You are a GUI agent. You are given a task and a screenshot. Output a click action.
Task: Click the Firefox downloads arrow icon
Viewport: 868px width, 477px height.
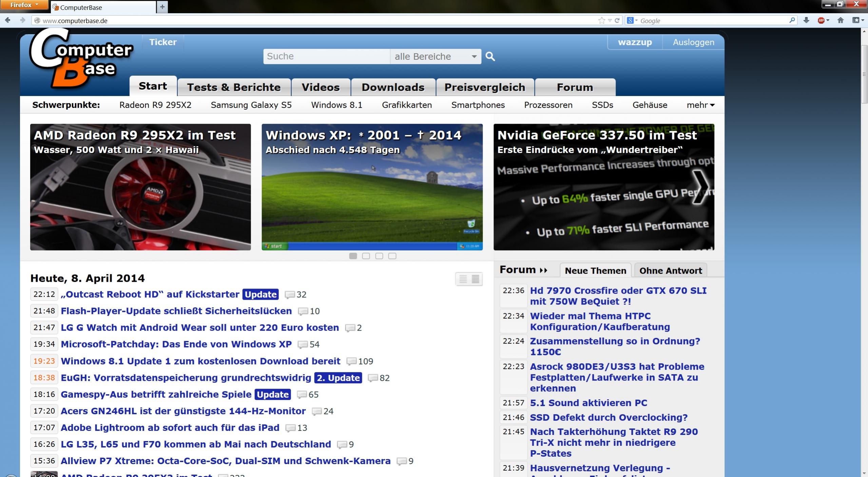coord(806,20)
